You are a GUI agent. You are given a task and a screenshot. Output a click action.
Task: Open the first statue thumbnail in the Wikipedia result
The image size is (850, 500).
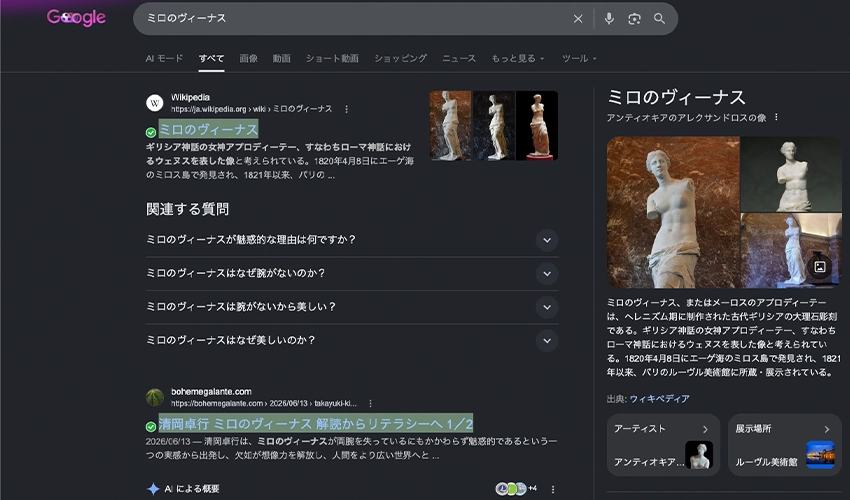coord(450,125)
